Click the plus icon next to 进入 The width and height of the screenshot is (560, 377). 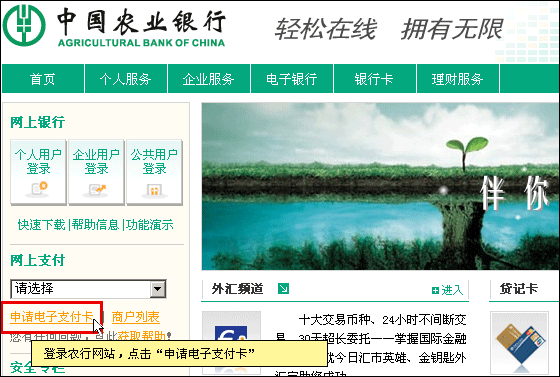click(435, 291)
